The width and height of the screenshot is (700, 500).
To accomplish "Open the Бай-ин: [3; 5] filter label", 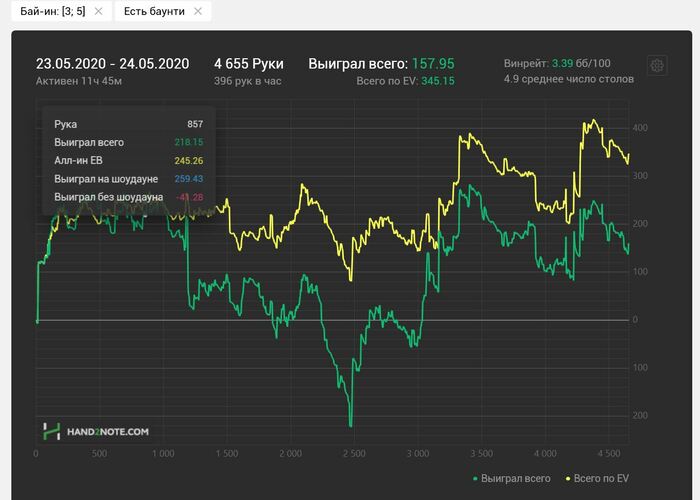I will click(x=46, y=11).
